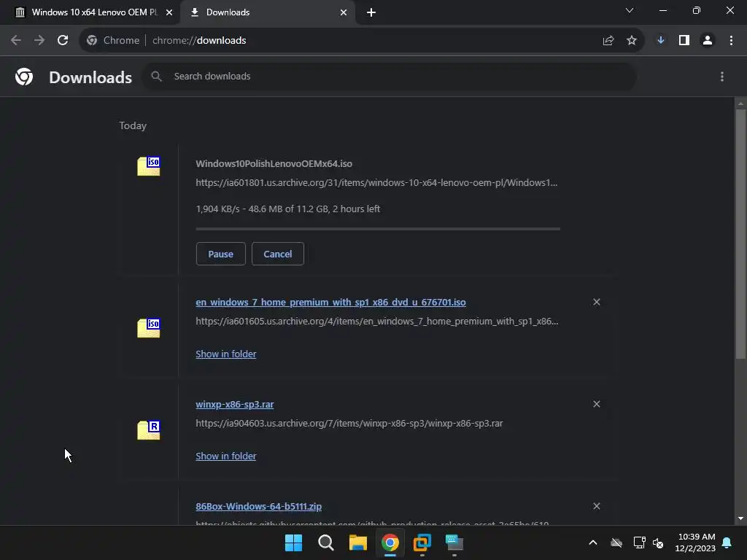Toggle the Chrome side panel
The image size is (747, 560).
[x=684, y=41]
